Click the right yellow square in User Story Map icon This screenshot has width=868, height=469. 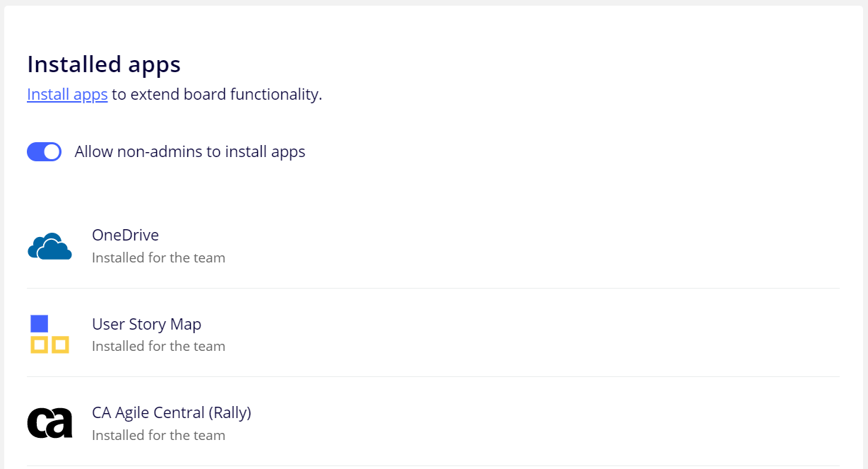tap(60, 344)
